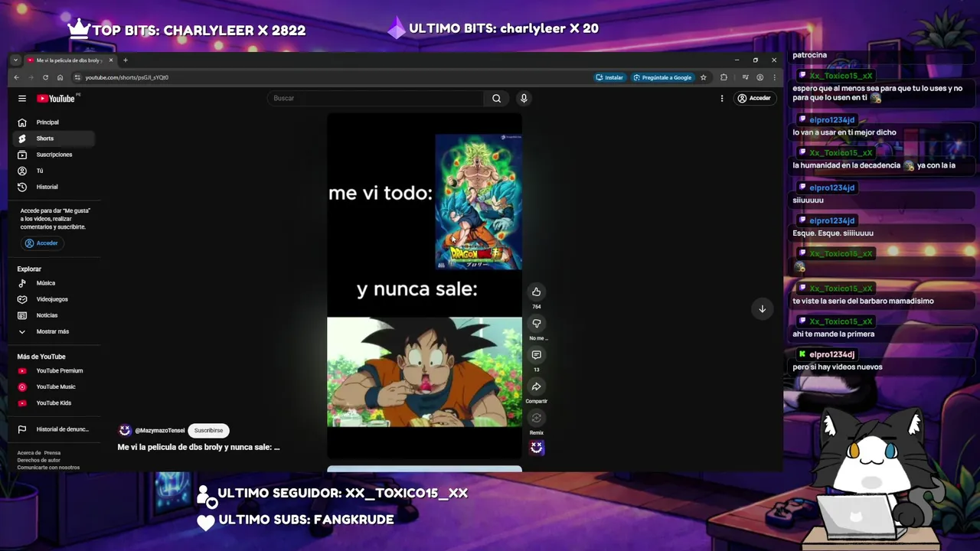Click Prensa footer link

click(52, 453)
